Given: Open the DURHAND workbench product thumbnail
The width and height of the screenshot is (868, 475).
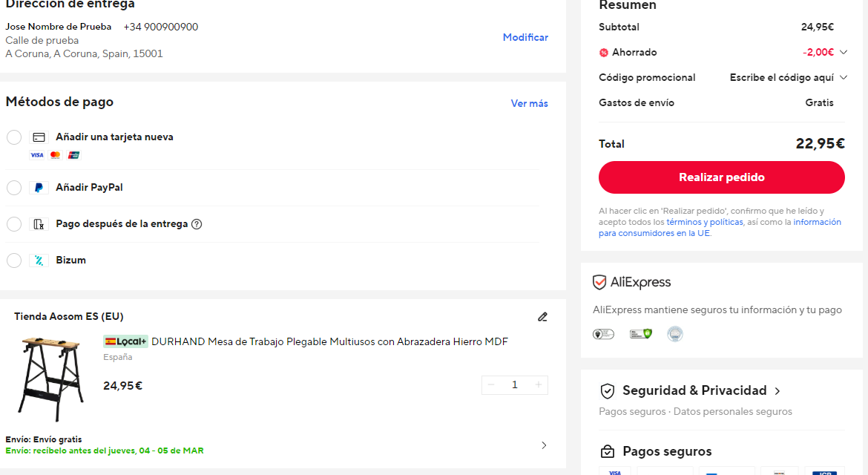Looking at the screenshot, I should tap(51, 379).
